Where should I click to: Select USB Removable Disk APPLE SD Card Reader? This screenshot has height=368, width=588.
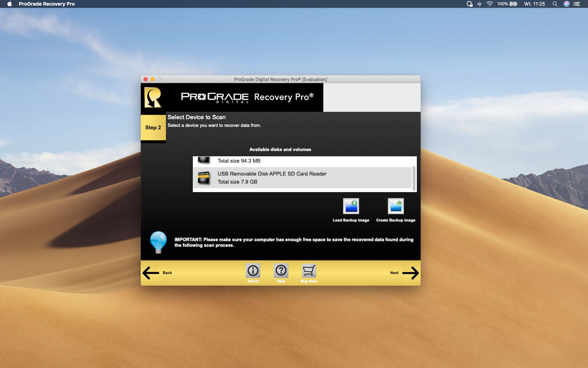(302, 178)
